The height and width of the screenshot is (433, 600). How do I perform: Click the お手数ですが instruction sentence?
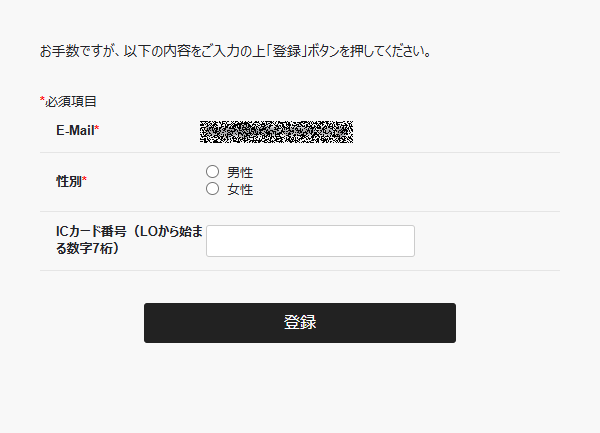[x=236, y=51]
